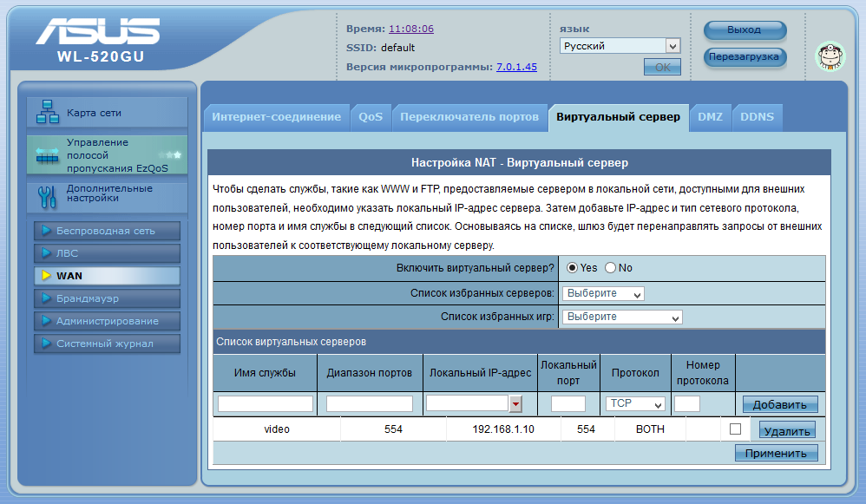Switch to the DMZ tab
The image size is (866, 504).
coord(711,117)
